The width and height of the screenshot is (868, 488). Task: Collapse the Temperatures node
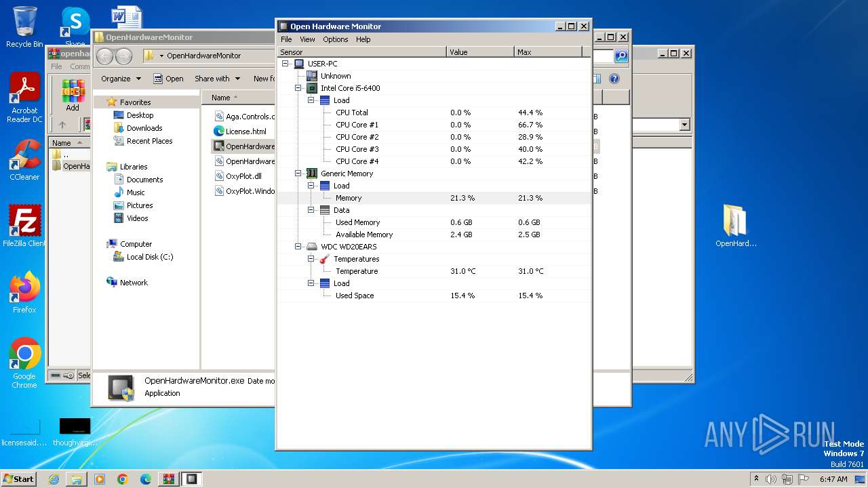[311, 259]
